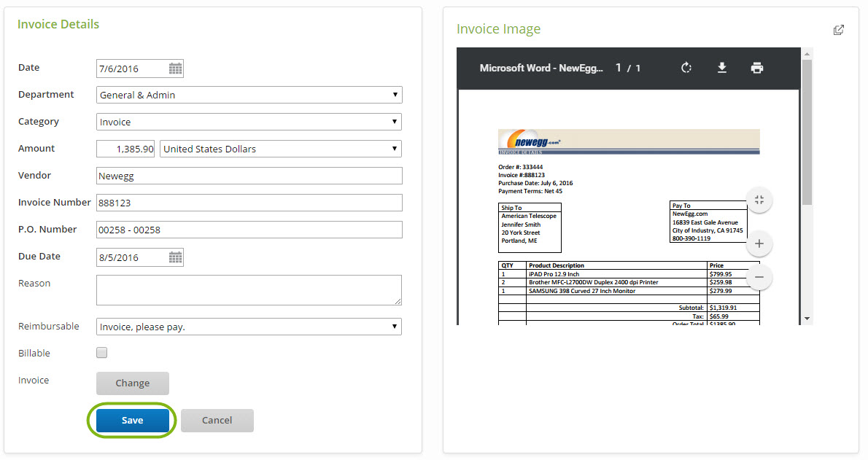Image resolution: width=868 pixels, height=460 pixels.
Task: Click the PDF viewer scroll up arrow
Action: [807, 54]
